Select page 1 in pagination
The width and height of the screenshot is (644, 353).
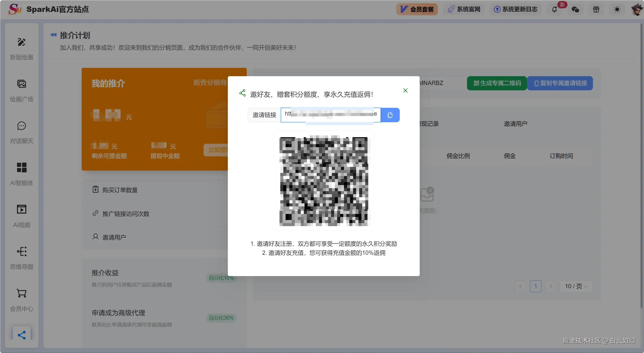[x=536, y=286]
